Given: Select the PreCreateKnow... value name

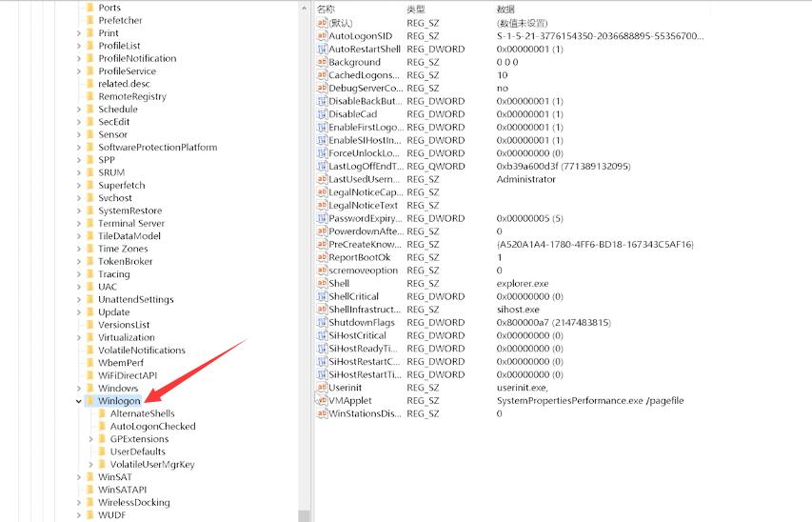Looking at the screenshot, I should [x=365, y=244].
